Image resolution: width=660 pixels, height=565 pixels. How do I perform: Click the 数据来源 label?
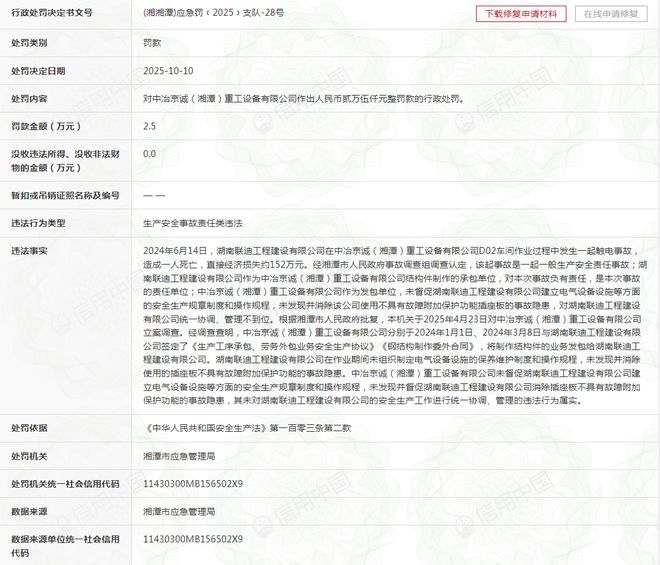coord(29,512)
